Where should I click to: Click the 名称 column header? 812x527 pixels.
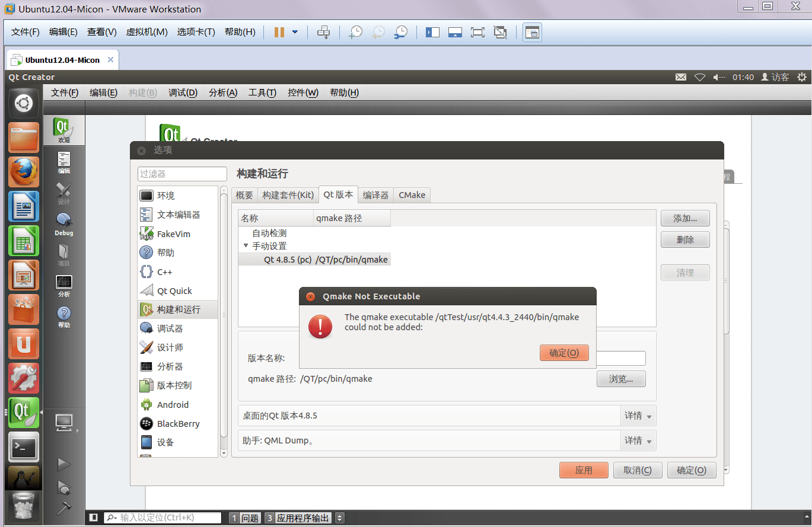pyautogui.click(x=276, y=218)
